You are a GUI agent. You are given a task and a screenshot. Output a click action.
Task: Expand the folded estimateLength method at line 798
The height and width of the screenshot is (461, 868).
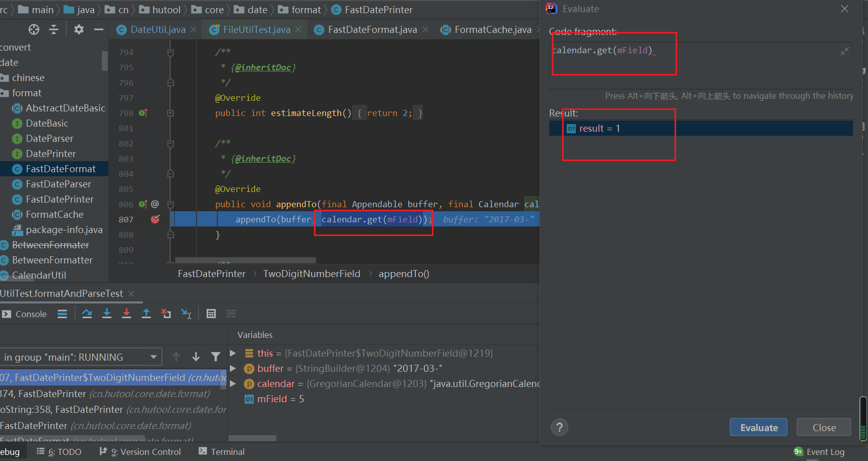click(x=171, y=113)
